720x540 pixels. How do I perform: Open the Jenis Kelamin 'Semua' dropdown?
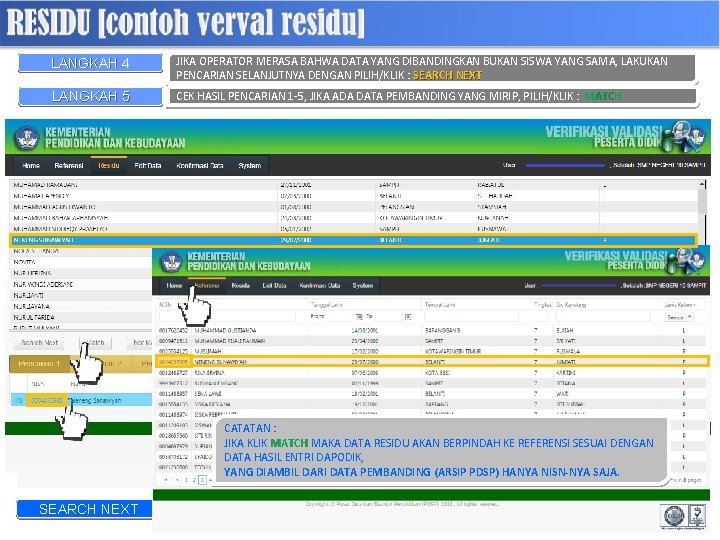[x=679, y=317]
